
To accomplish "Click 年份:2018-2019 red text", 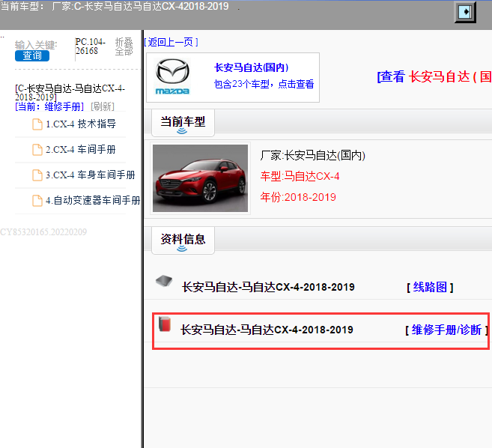I will click(298, 197).
